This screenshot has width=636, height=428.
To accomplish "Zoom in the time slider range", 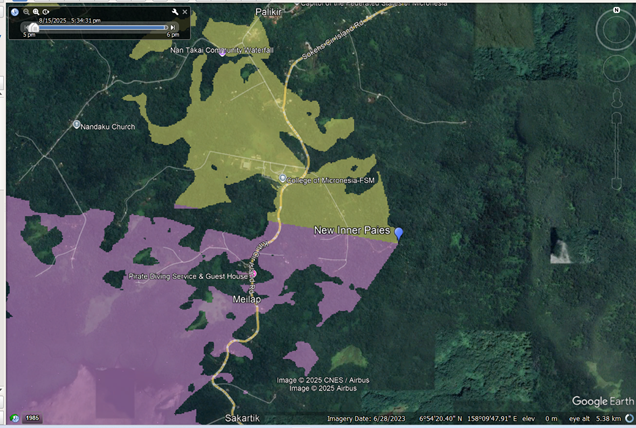I will click(x=36, y=12).
